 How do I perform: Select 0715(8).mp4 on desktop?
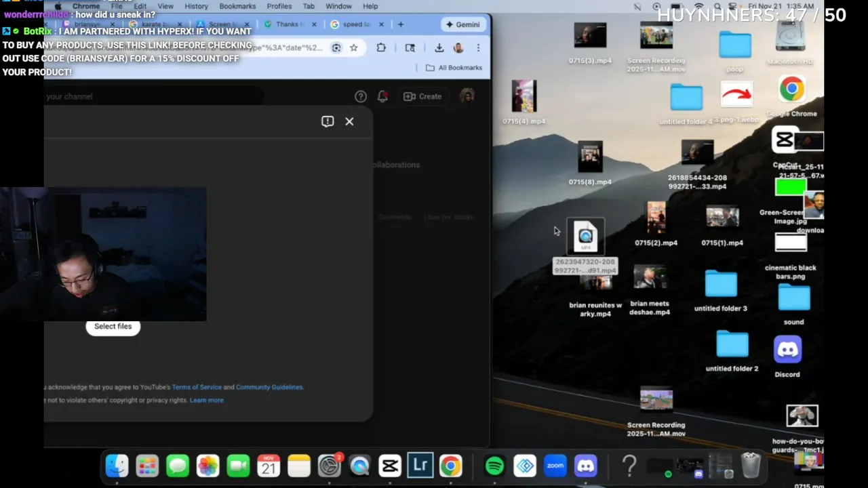590,163
